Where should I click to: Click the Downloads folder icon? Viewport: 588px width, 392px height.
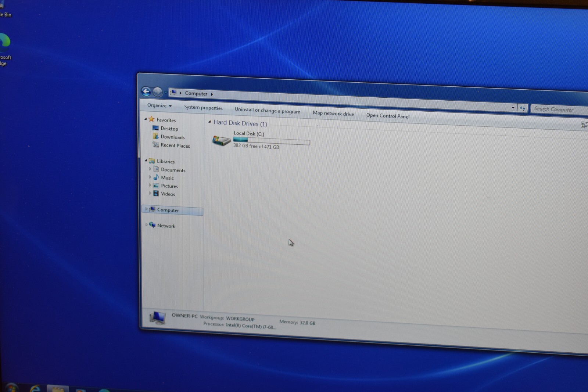pos(156,136)
